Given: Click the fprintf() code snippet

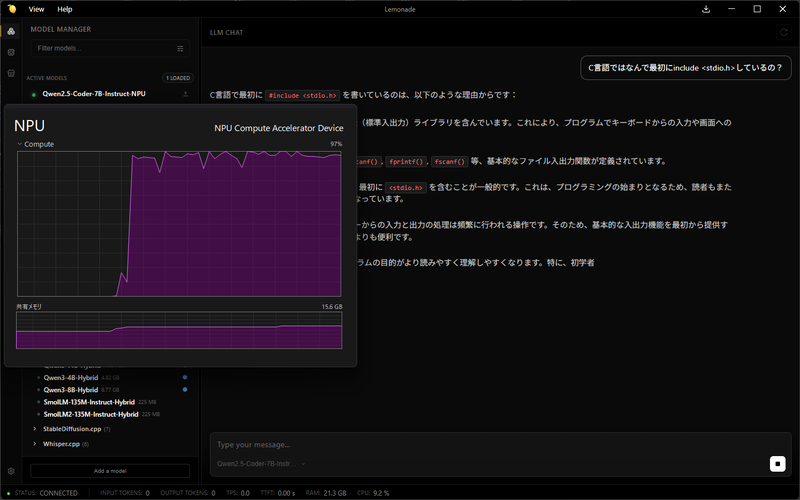Looking at the screenshot, I should tap(406, 162).
